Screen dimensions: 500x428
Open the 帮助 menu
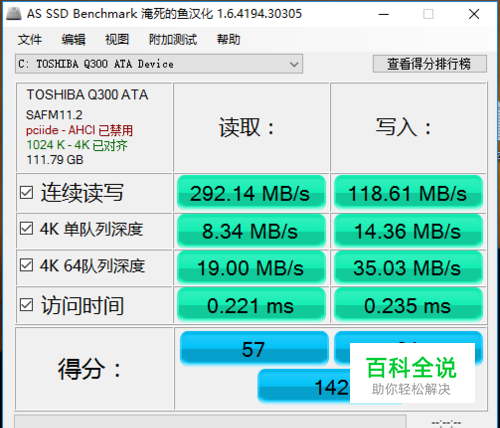point(228,40)
